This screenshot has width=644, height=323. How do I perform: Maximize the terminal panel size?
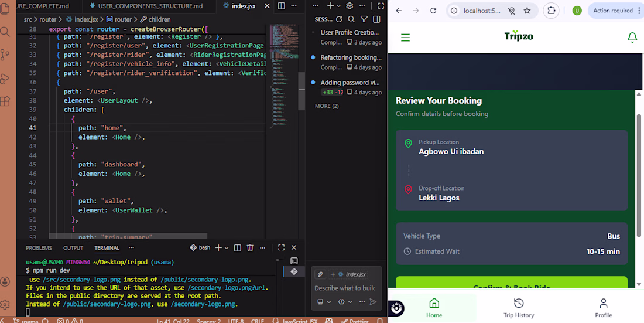tap(282, 248)
